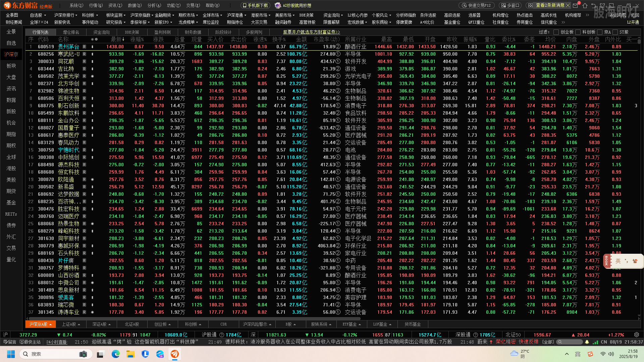The image size is (644, 362).
Task: Click the star marker on 茂莱光学 row
Action: point(93,76)
